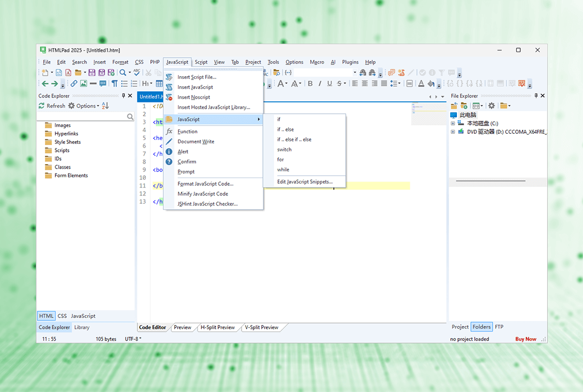583x392 pixels.
Task: Select Minify JavaScript Code
Action: point(214,194)
